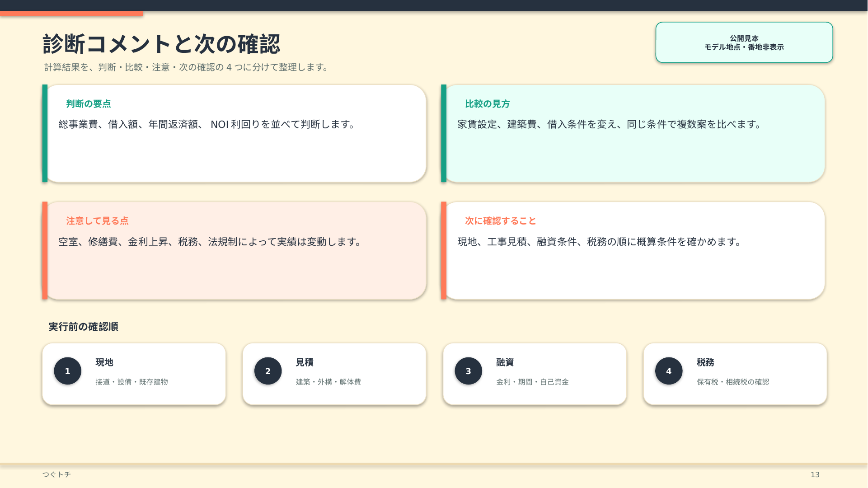Click the step 1 number circle
This screenshot has height=488, width=868.
pyautogui.click(x=68, y=371)
